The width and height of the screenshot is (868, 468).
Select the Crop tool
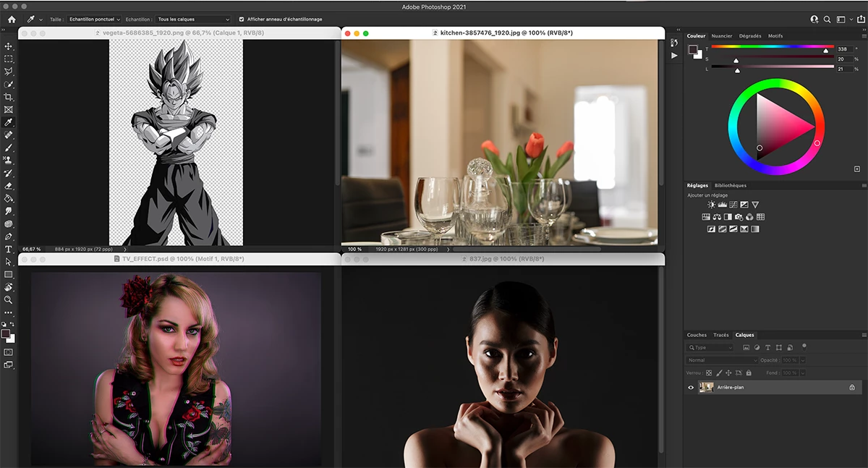click(9, 97)
